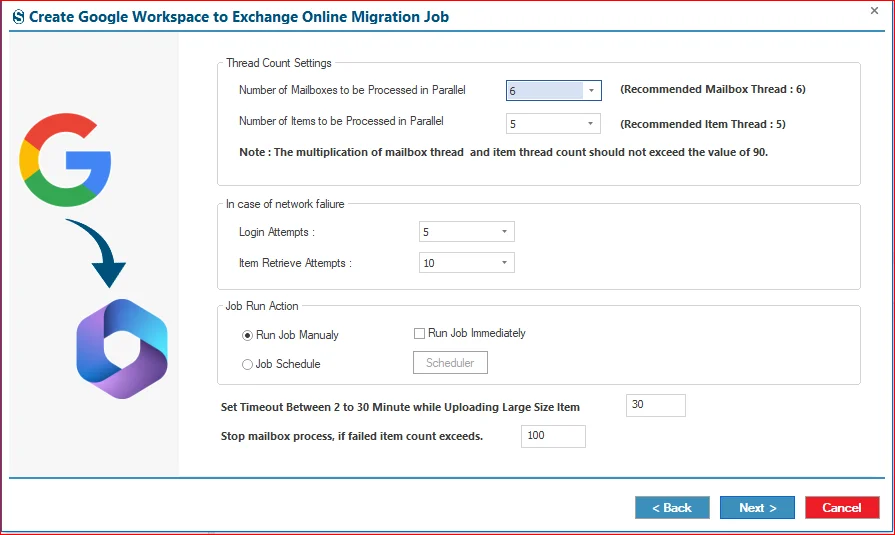This screenshot has height=535, width=895.
Task: Click the Google G logo
Action: (65, 160)
